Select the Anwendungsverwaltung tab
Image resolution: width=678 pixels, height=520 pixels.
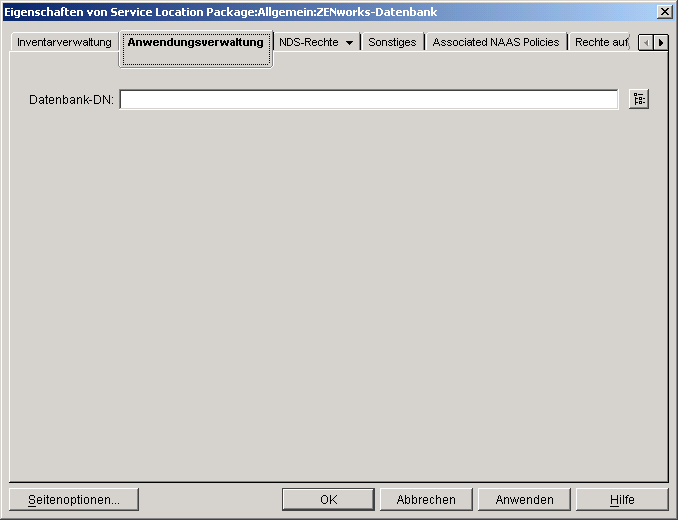coord(195,49)
